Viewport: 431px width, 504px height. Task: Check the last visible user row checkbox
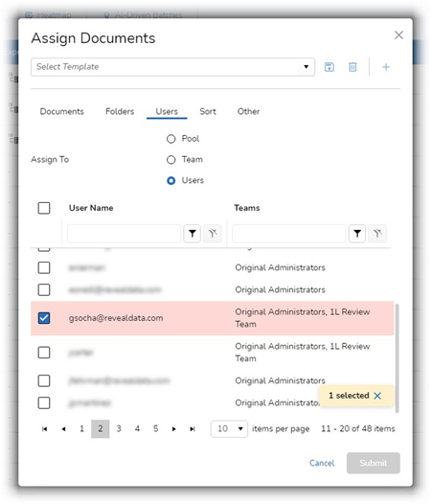tap(44, 402)
